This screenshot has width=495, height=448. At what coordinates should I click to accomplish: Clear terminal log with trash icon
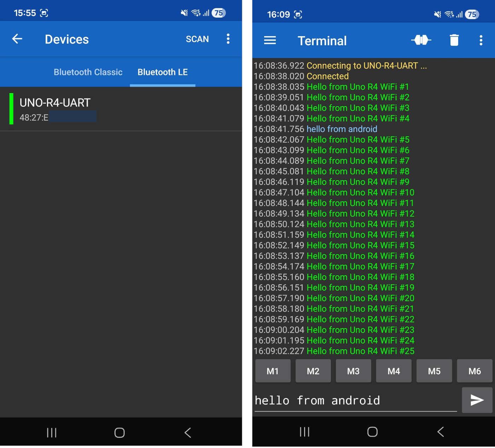click(454, 40)
